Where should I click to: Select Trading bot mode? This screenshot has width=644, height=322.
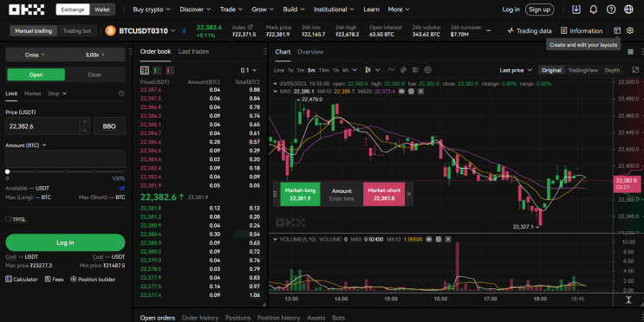pos(77,31)
